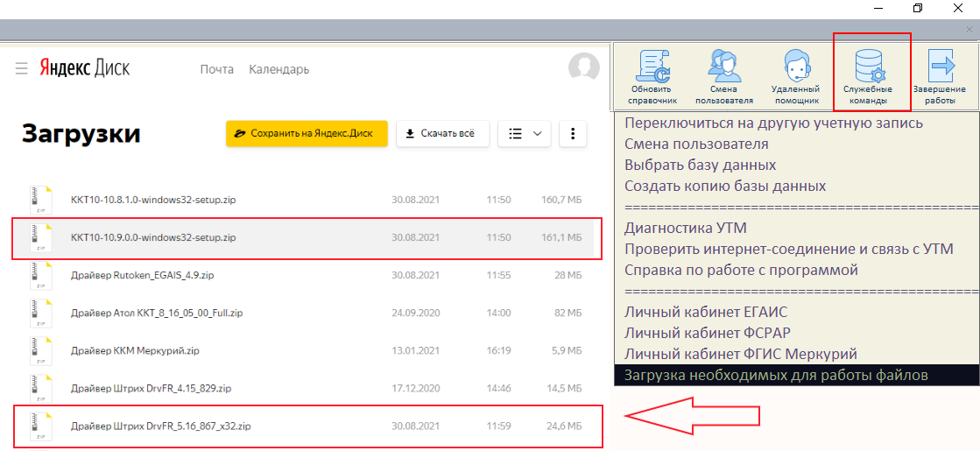Click 'Сохранить на Яндекс.Диск' yellow button
This screenshot has height=451, width=980.
tap(307, 134)
